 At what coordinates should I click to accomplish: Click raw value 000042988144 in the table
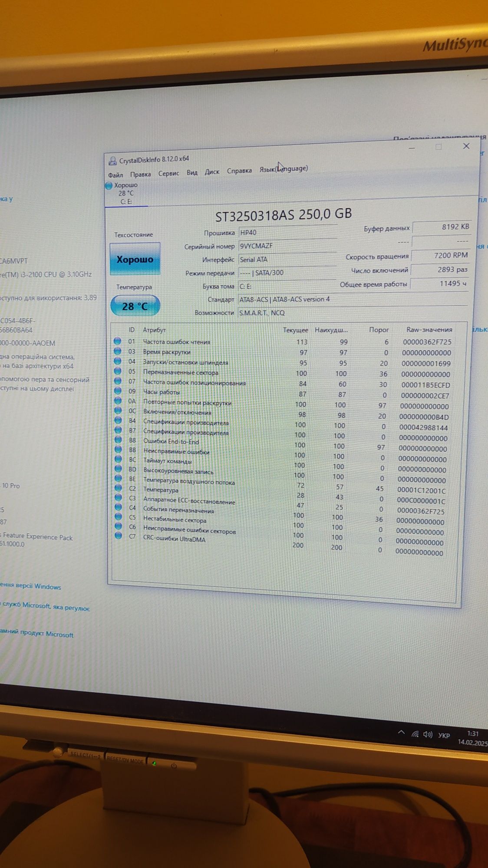click(423, 427)
